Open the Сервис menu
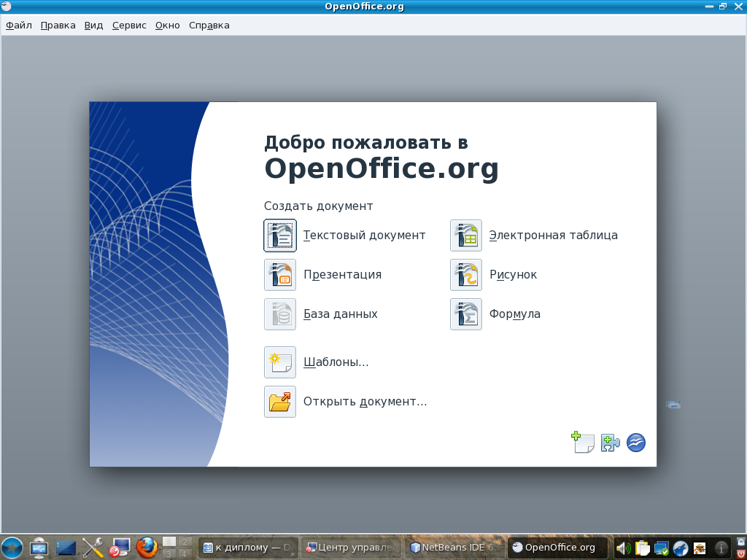 coord(130,26)
